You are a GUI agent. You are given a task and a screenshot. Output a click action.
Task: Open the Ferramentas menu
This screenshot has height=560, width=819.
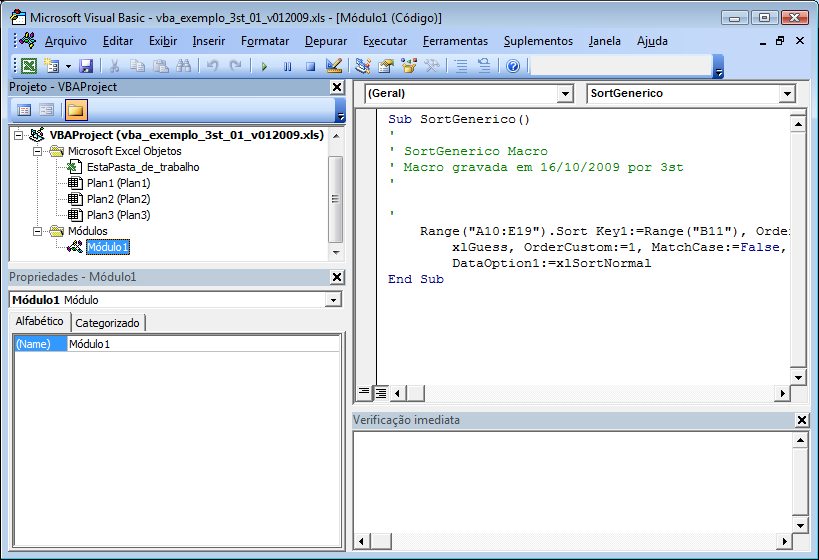click(x=455, y=41)
